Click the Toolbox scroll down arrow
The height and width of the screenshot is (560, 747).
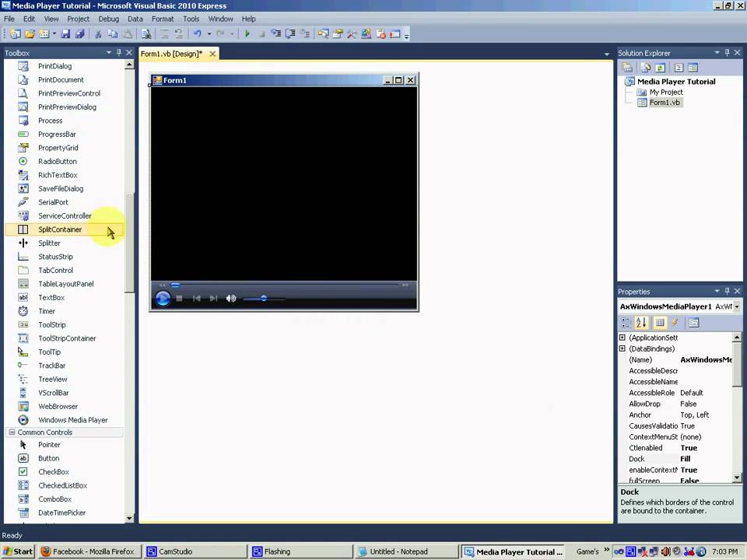[x=129, y=518]
